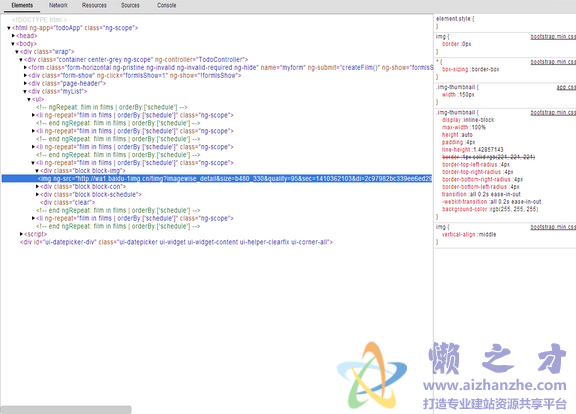Select the DOCTYPE html row
This screenshot has width=576, height=414.
pyautogui.click(x=39, y=20)
